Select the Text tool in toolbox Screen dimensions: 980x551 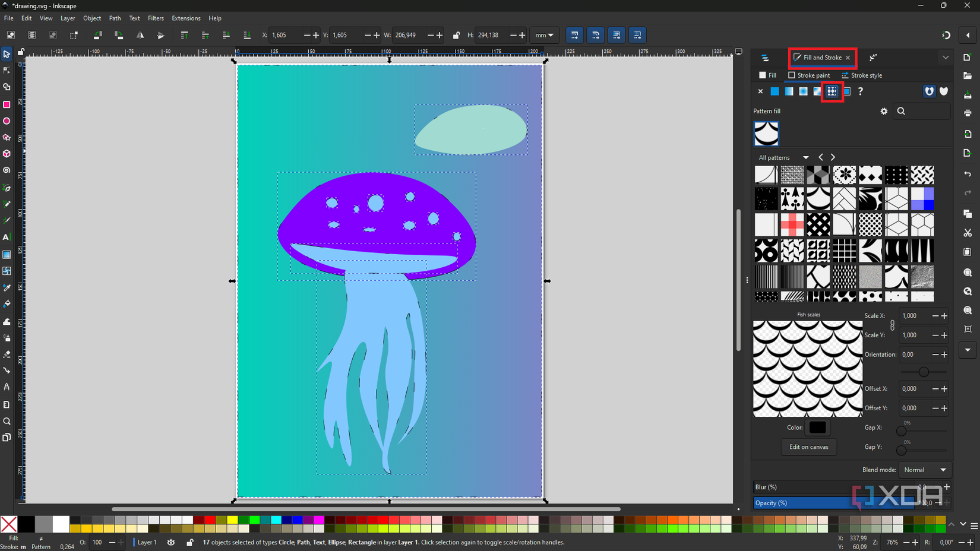pyautogui.click(x=7, y=237)
